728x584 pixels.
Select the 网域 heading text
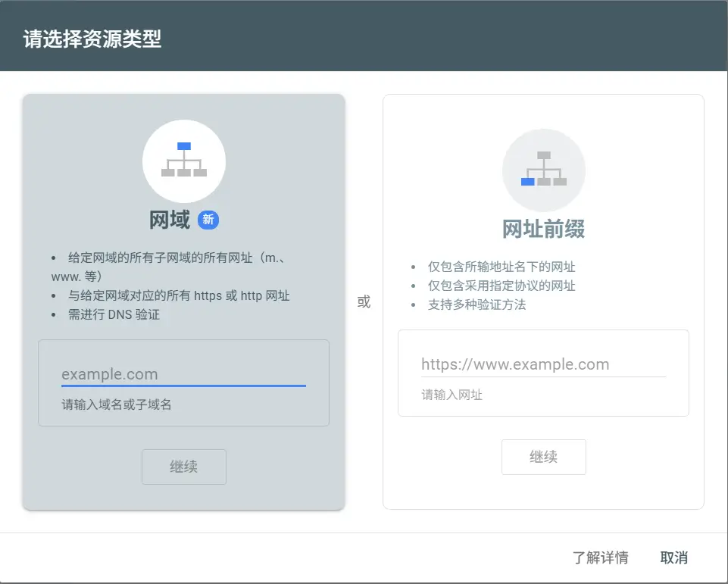pyautogui.click(x=170, y=220)
